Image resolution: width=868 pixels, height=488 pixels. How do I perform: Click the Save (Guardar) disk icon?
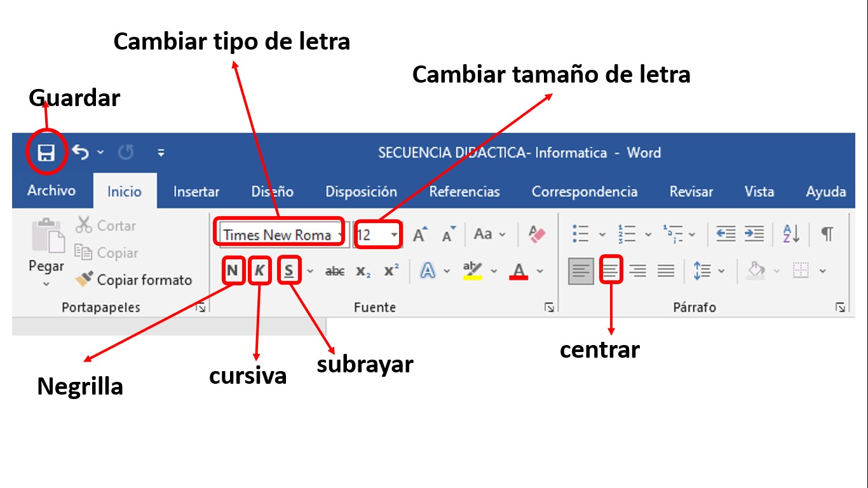pos(46,152)
